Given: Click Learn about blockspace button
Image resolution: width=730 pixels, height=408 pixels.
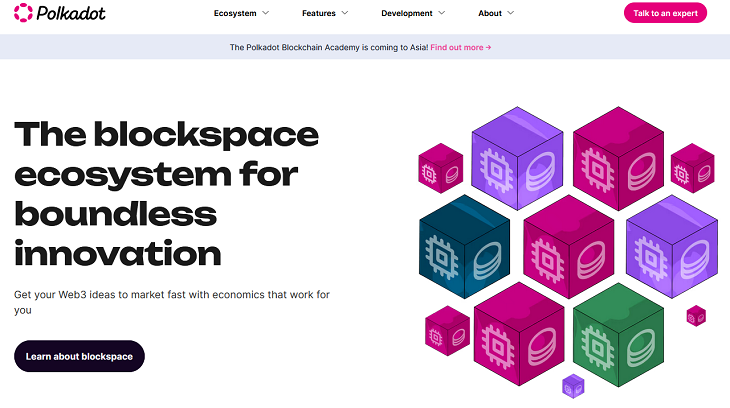Looking at the screenshot, I should point(79,356).
